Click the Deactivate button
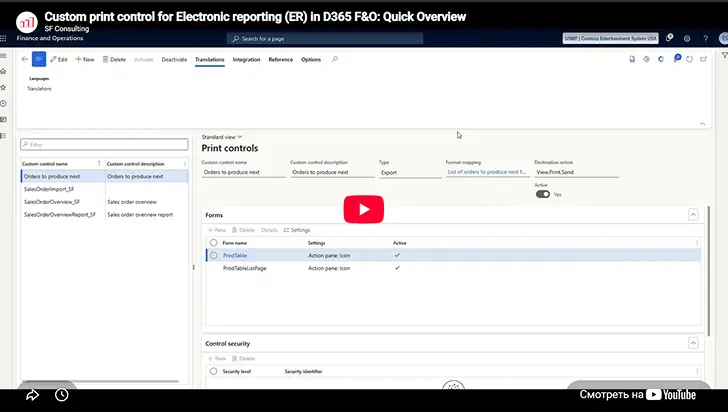The width and height of the screenshot is (728, 412). pyautogui.click(x=174, y=59)
